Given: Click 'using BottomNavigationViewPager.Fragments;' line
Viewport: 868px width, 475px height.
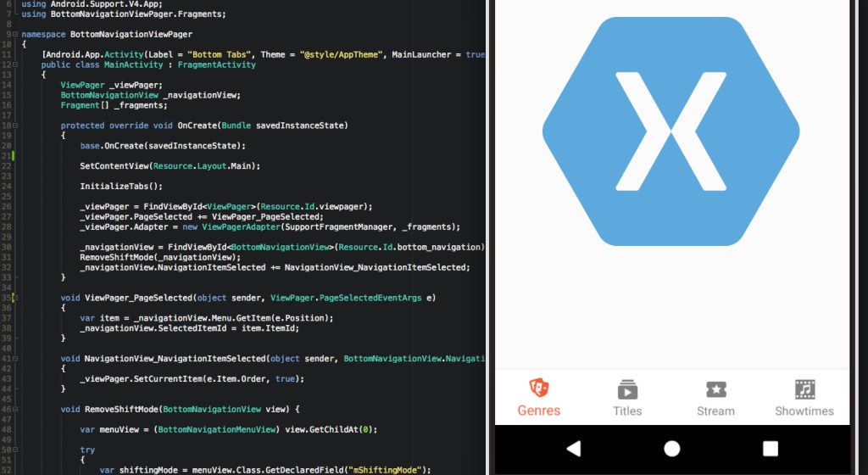Looking at the screenshot, I should (124, 14).
